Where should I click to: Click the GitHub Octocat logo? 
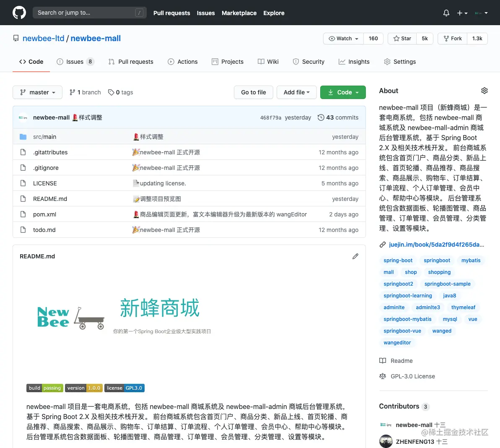19,13
